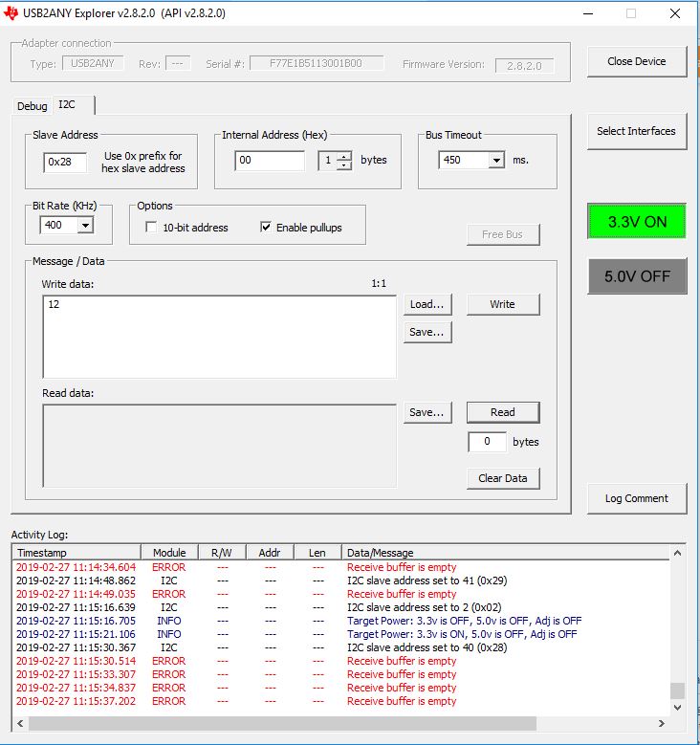Click the activity log vertical scrollbar thumb
Viewport: 700px width, 745px height.
tap(678, 690)
